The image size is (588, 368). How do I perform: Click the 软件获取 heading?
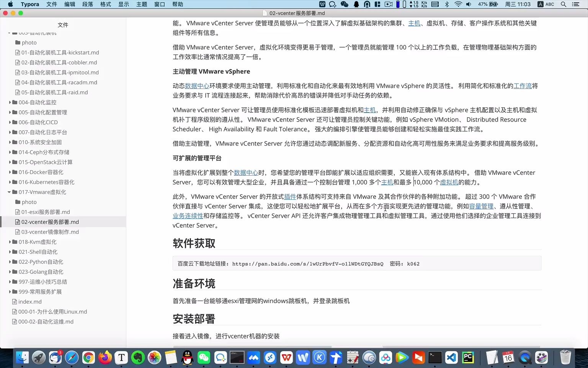pos(194,243)
